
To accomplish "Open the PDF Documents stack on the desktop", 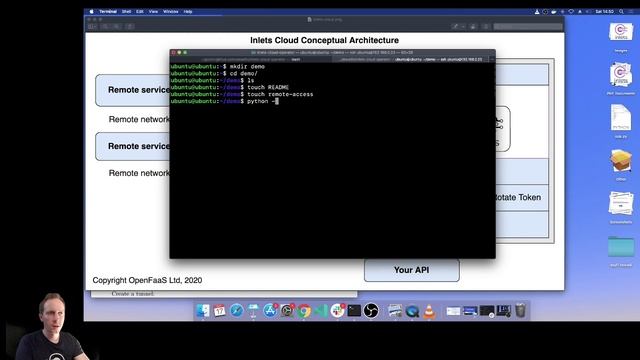I will [621, 75].
